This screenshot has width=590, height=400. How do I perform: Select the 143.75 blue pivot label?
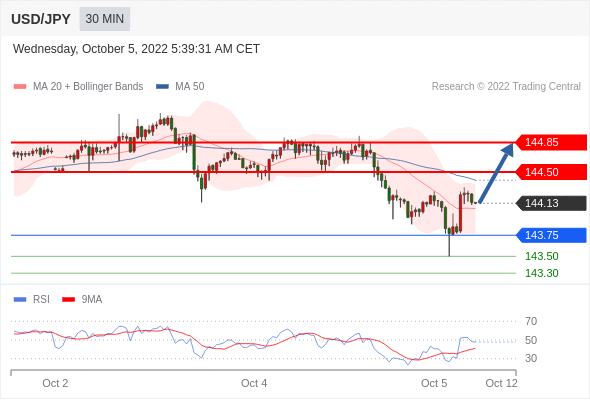click(x=551, y=235)
